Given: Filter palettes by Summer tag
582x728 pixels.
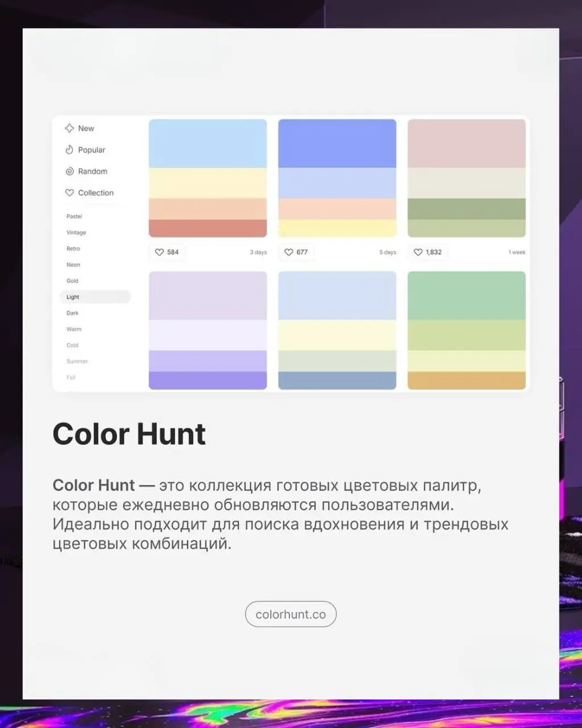Looking at the screenshot, I should point(77,361).
